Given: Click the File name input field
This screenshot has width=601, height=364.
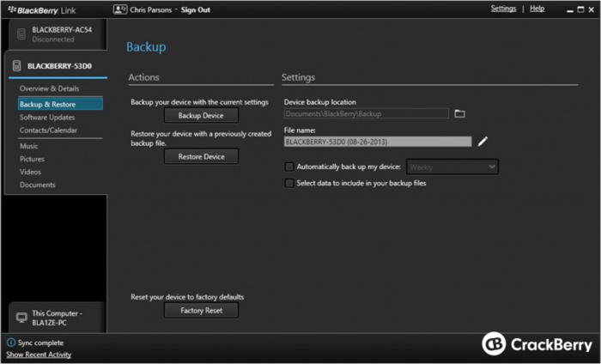Looking at the screenshot, I should pos(378,142).
